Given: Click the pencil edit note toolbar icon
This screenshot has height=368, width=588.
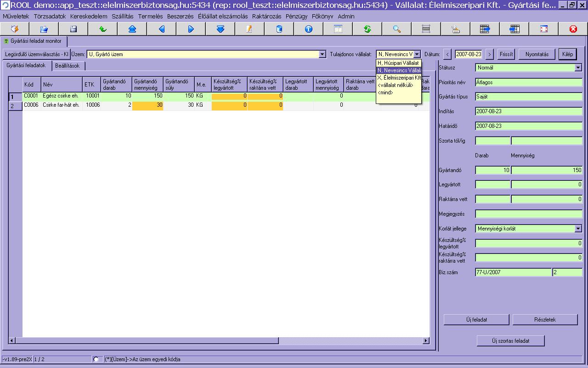Looking at the screenshot, I should click(249, 29).
